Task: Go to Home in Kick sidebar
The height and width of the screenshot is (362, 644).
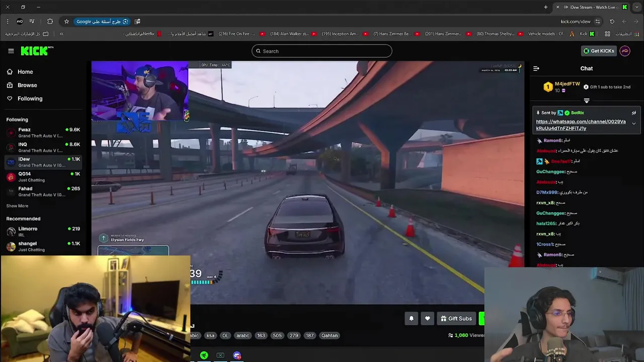Action: click(20, 72)
